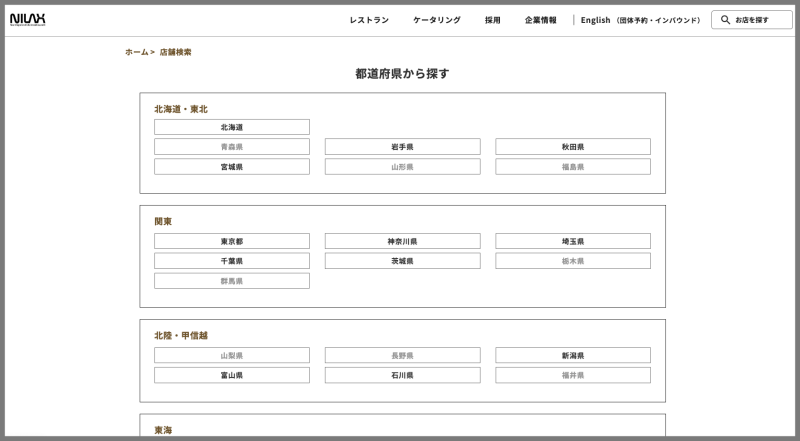Choose 東京都 in the 関東 section

coord(232,241)
